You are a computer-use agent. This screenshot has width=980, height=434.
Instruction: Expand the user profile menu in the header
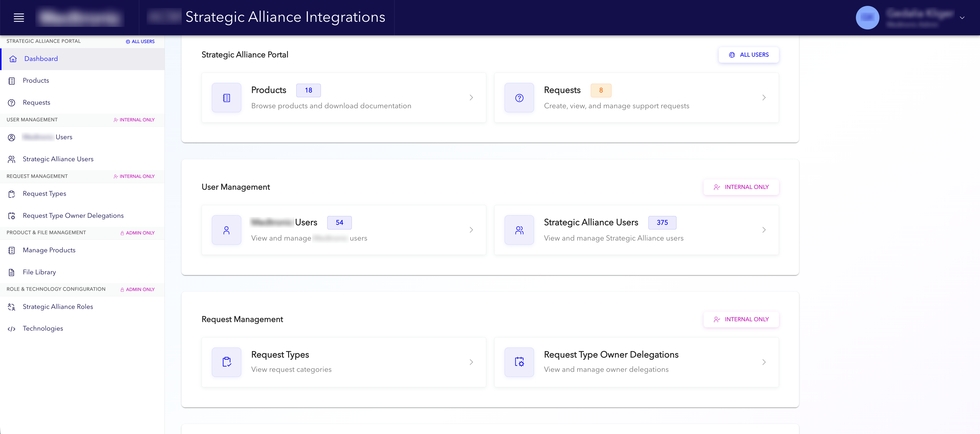click(x=963, y=17)
